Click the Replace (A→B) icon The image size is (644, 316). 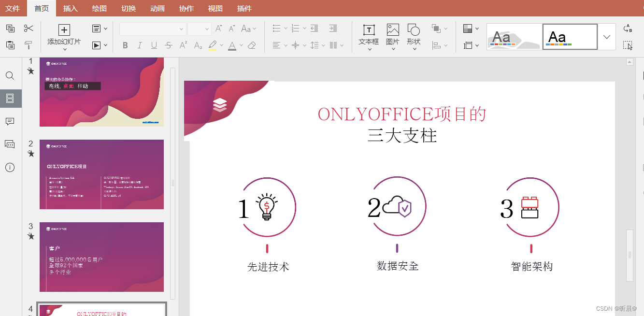(628, 29)
